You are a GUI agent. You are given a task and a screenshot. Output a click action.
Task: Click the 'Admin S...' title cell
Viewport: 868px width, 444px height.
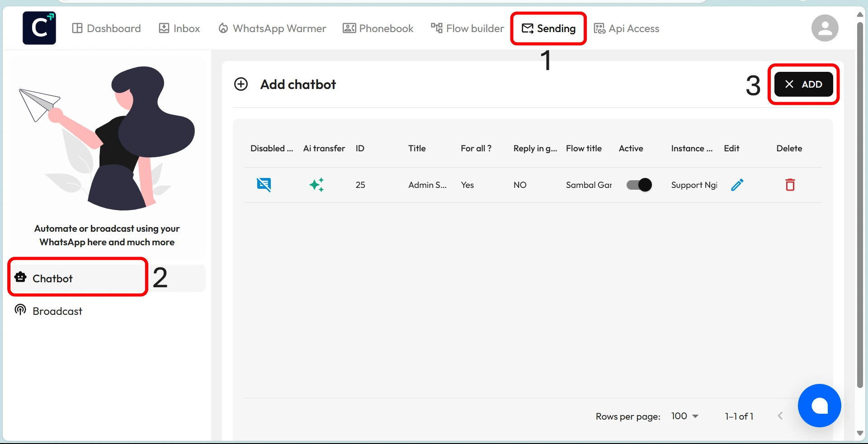427,185
